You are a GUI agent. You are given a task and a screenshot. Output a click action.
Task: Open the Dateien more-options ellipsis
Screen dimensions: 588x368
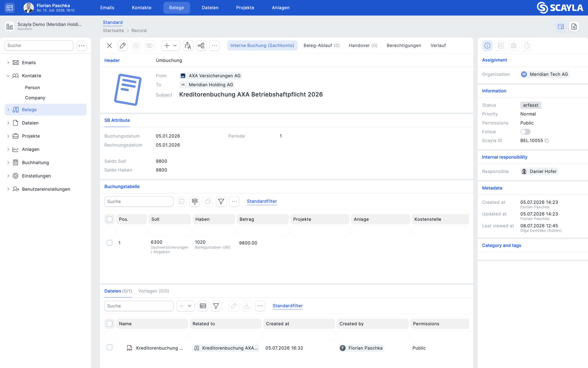pyautogui.click(x=260, y=306)
